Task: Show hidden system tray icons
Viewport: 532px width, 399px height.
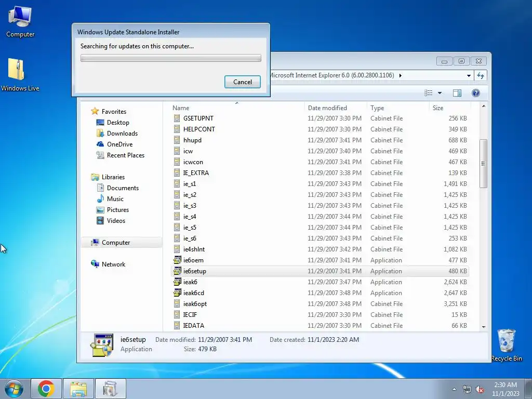Action: tap(454, 389)
